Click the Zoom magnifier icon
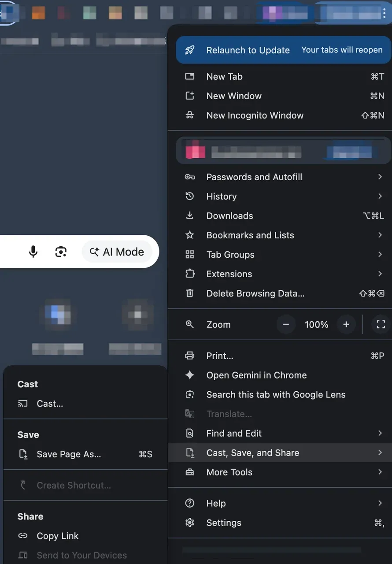Screen dimensions: 392x564 pyautogui.click(x=190, y=325)
